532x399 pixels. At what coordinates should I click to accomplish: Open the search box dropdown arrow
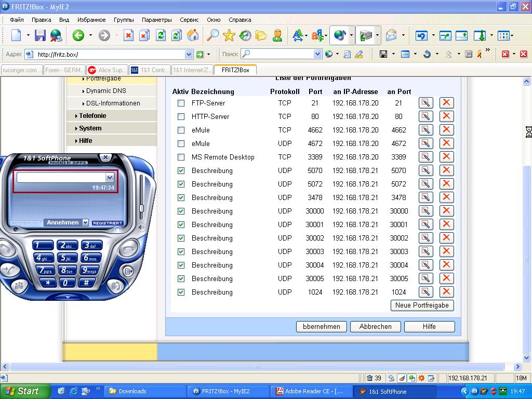click(x=317, y=54)
